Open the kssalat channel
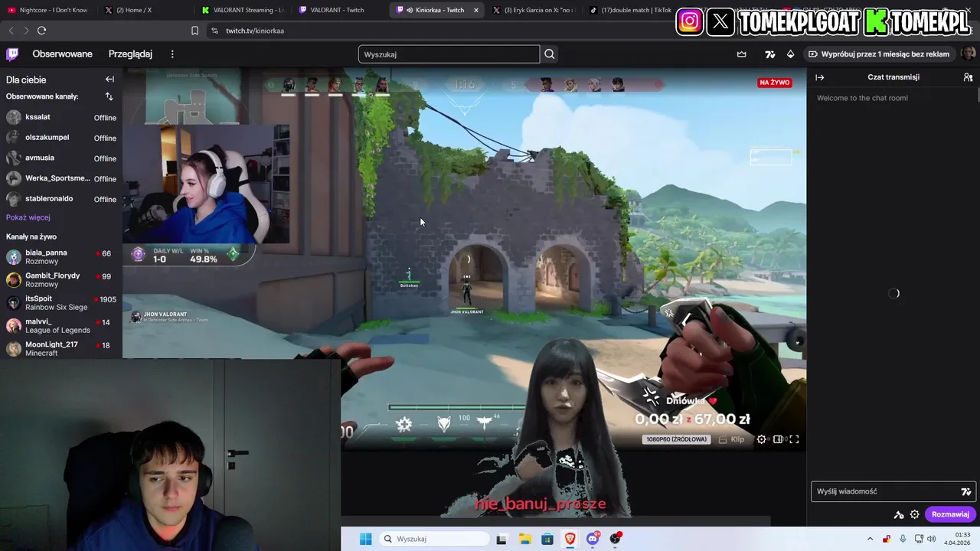This screenshot has width=980, height=551. click(x=61, y=117)
